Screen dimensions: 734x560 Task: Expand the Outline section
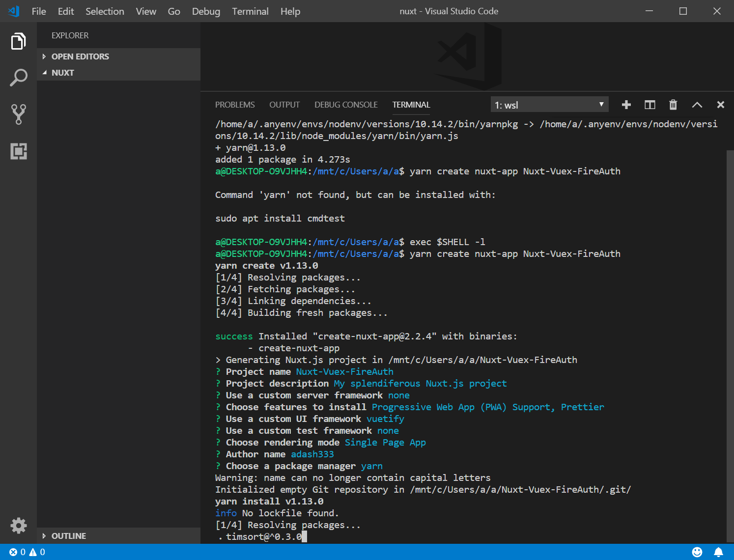coord(69,536)
